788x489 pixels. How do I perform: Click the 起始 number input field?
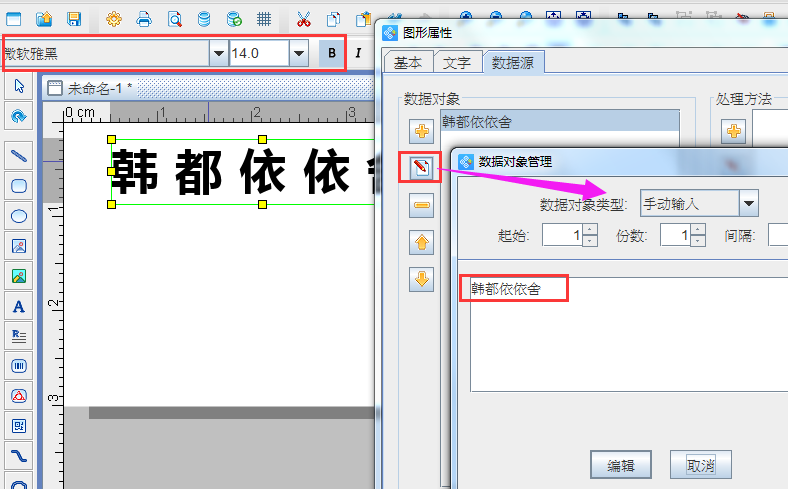coord(561,236)
